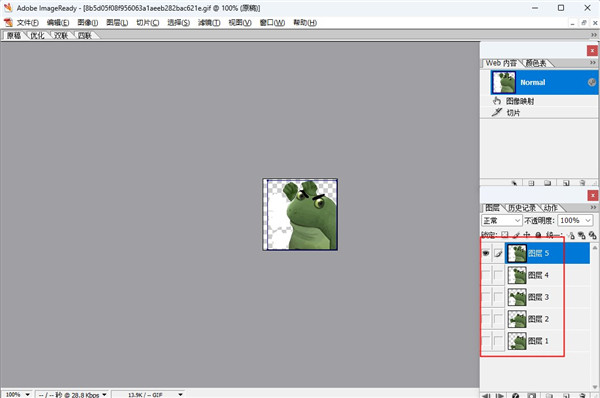Close the Web content panel group
Image resolution: width=600 pixels, height=398 pixels.
(x=592, y=51)
